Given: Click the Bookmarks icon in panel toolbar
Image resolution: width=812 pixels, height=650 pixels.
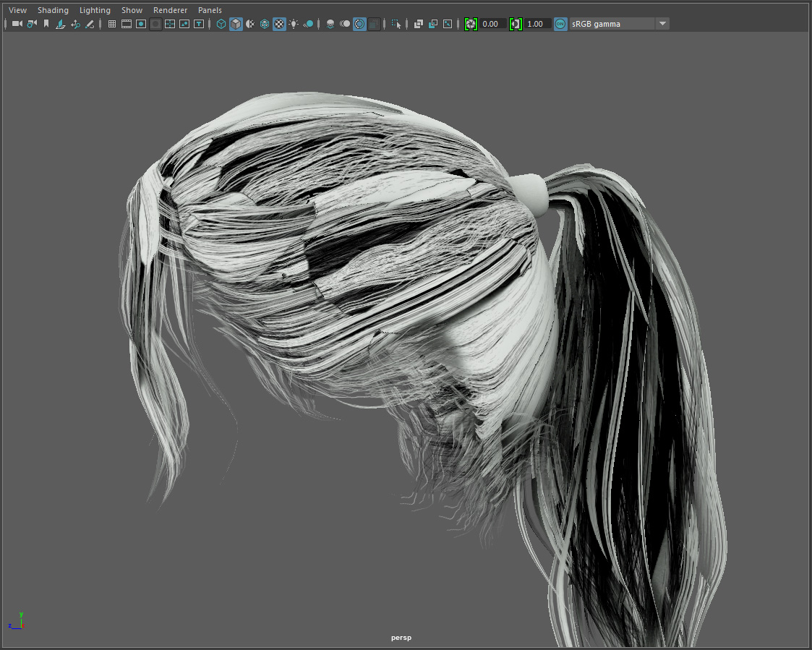Looking at the screenshot, I should (46, 24).
